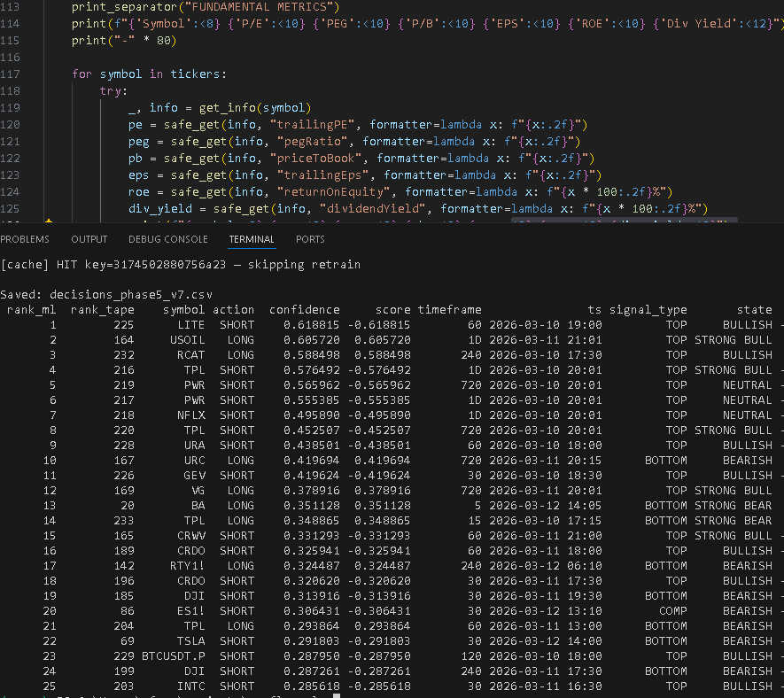Click rank_tape value 86

[x=127, y=611]
